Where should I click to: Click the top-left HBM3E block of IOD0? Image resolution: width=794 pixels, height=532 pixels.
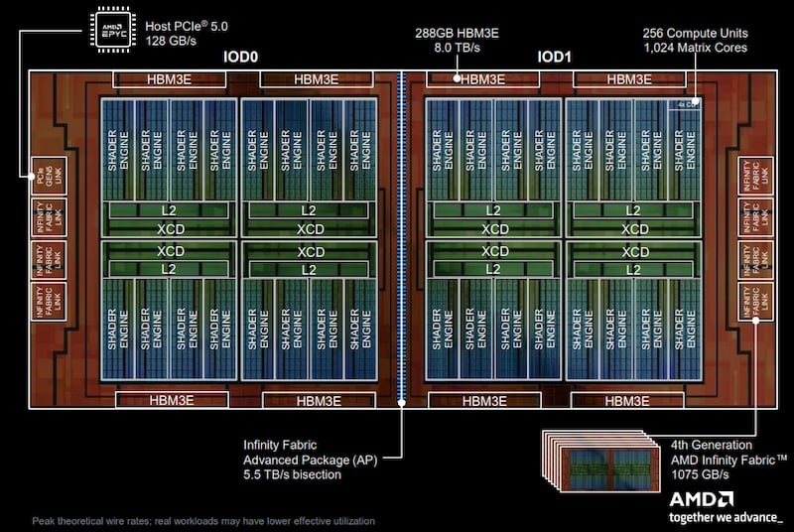[x=169, y=79]
